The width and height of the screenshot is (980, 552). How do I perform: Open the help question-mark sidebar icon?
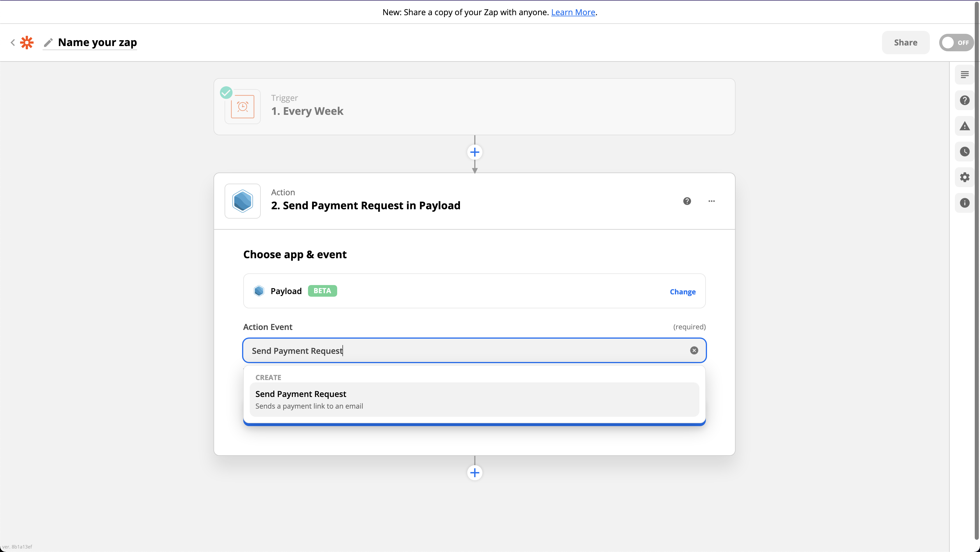point(965,100)
